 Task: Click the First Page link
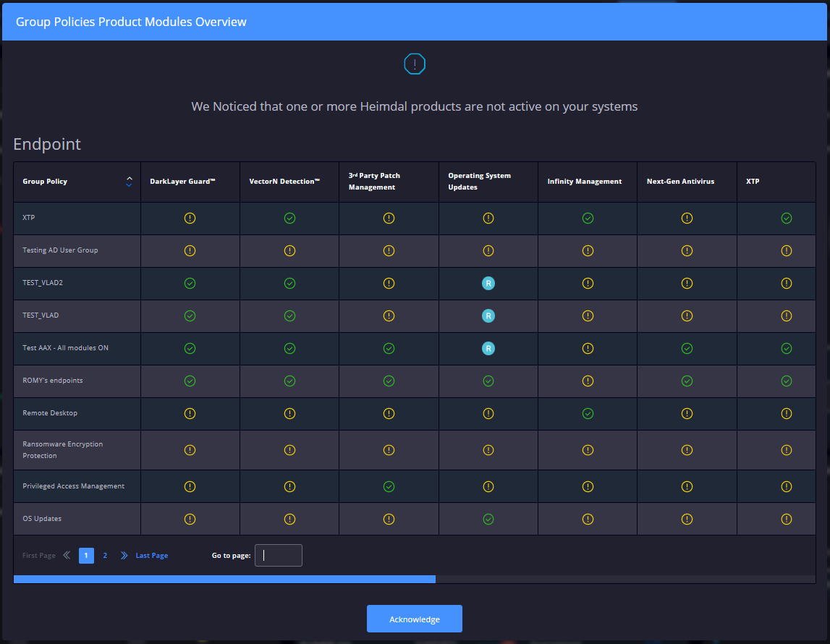[x=38, y=556]
